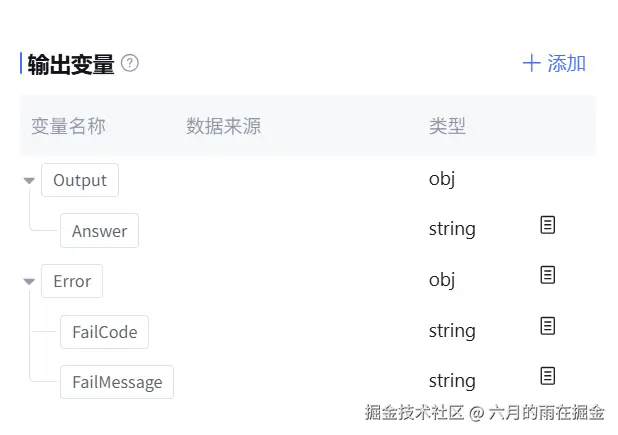Collapse the Error variable tree node
Image resolution: width=618 pixels, height=435 pixels.
29,282
